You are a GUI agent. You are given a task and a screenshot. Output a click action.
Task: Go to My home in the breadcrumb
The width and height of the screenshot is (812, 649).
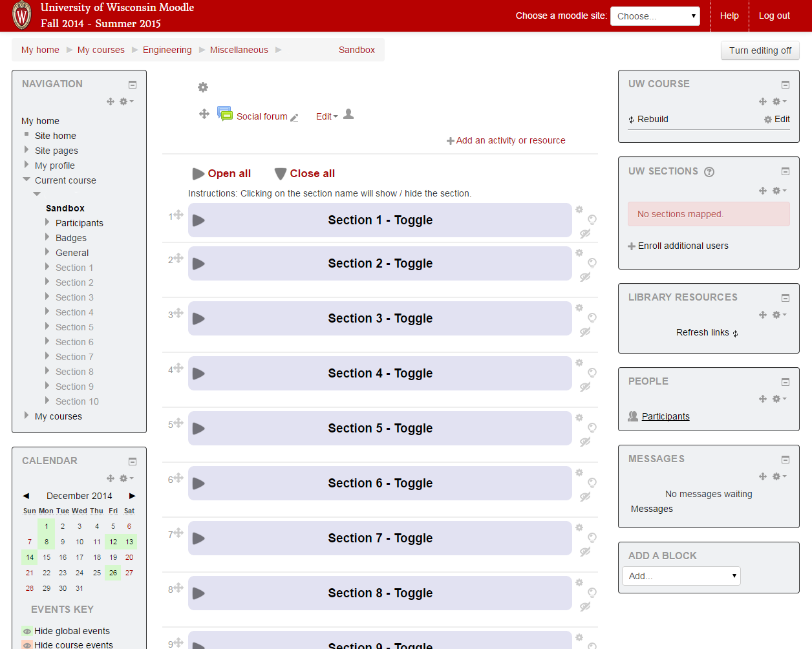coord(40,50)
